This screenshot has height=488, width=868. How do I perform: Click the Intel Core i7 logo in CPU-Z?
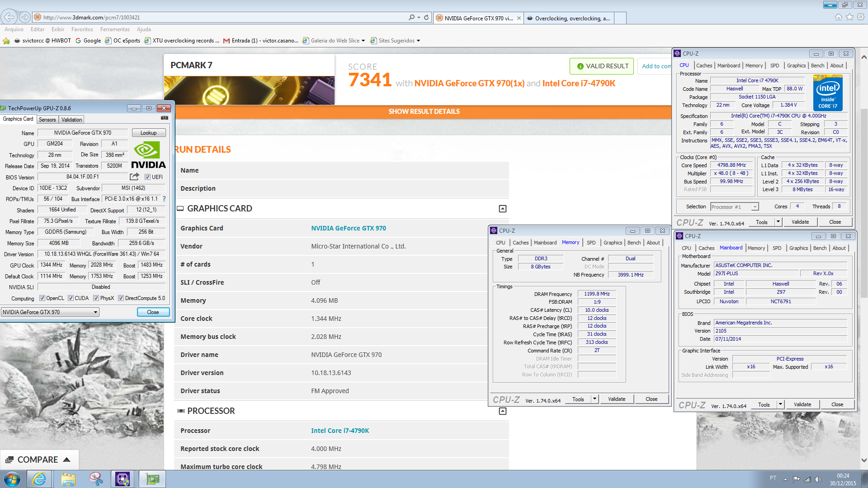tap(828, 93)
